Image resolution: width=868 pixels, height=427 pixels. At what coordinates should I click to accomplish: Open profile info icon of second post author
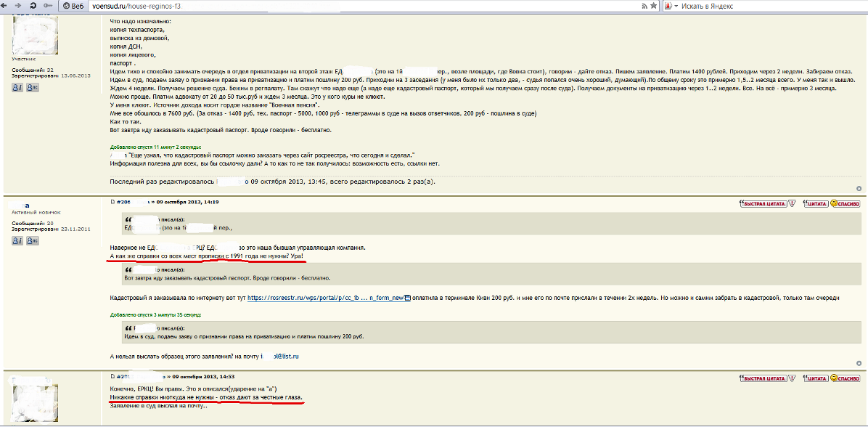tap(17, 240)
